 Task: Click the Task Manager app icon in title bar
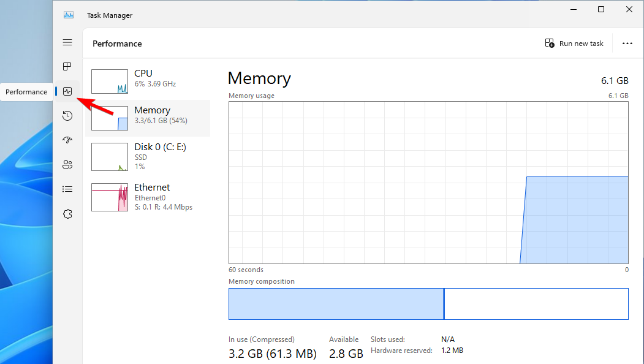tap(69, 15)
